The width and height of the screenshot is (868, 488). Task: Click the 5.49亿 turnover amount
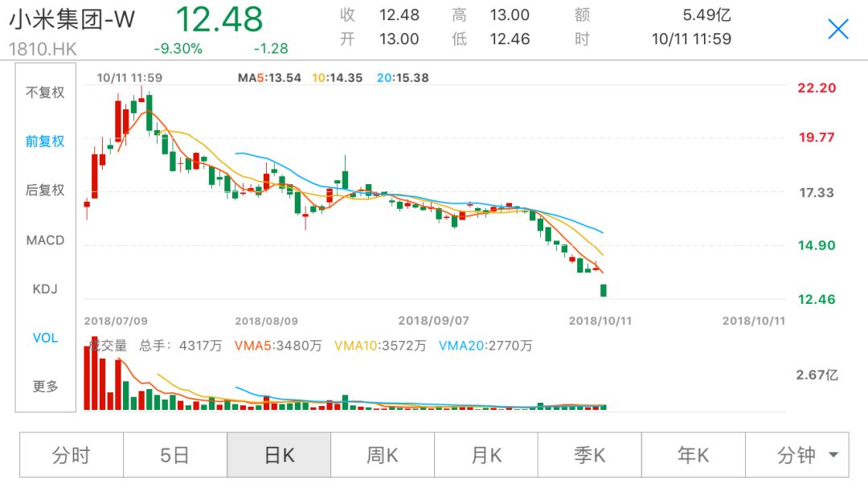(x=707, y=15)
